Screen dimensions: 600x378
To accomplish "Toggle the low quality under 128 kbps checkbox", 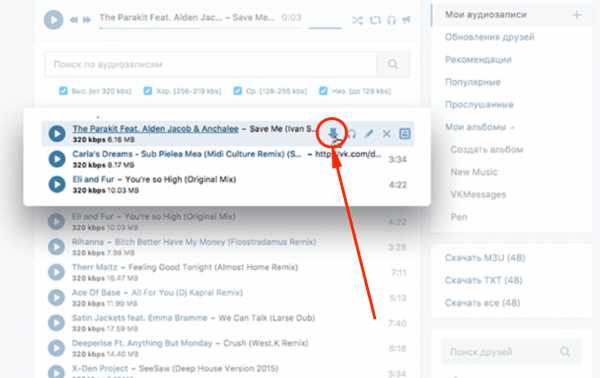I will coord(323,91).
